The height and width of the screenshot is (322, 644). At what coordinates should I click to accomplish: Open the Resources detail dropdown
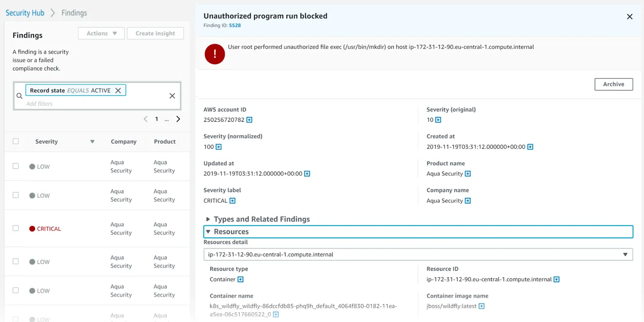point(418,255)
